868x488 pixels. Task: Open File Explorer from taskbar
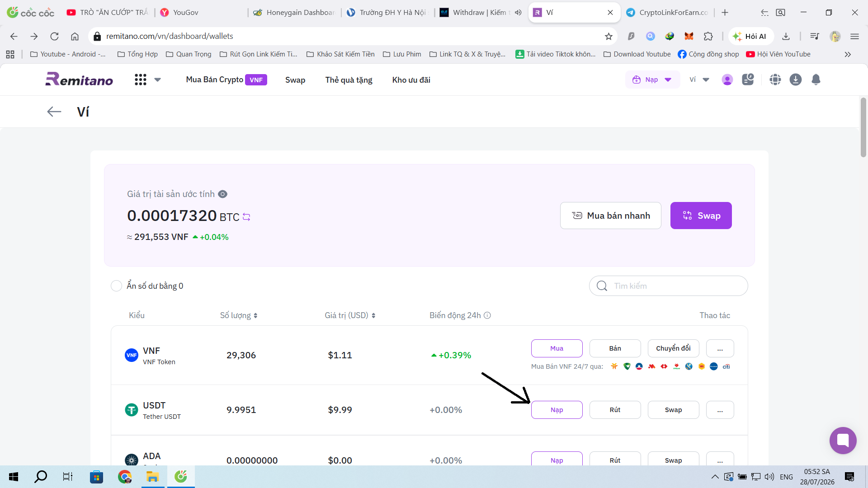(152, 477)
